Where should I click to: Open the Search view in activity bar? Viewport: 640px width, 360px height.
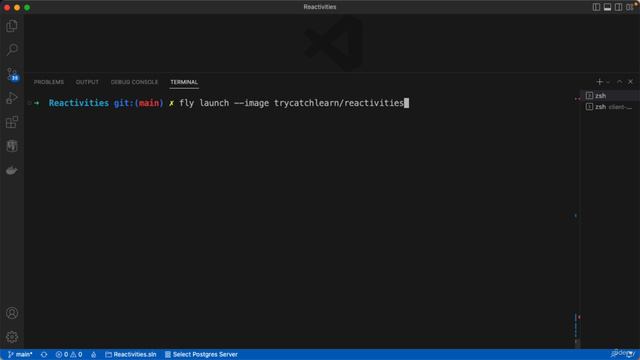pyautogui.click(x=12, y=50)
